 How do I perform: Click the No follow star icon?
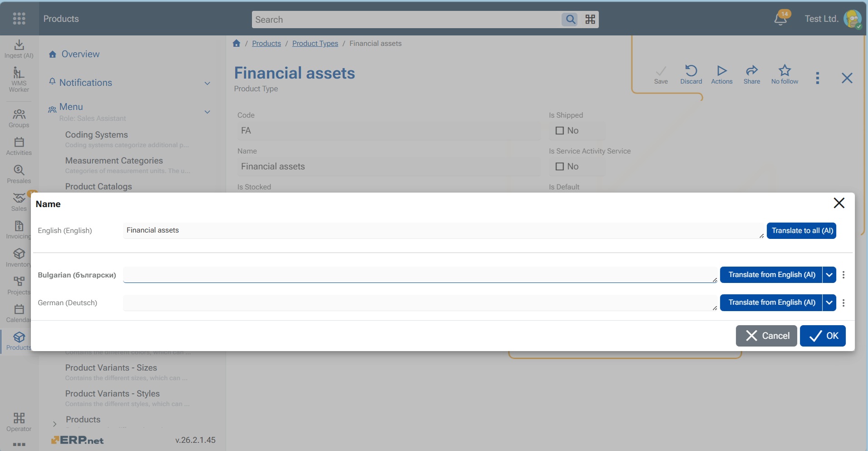[x=784, y=71]
